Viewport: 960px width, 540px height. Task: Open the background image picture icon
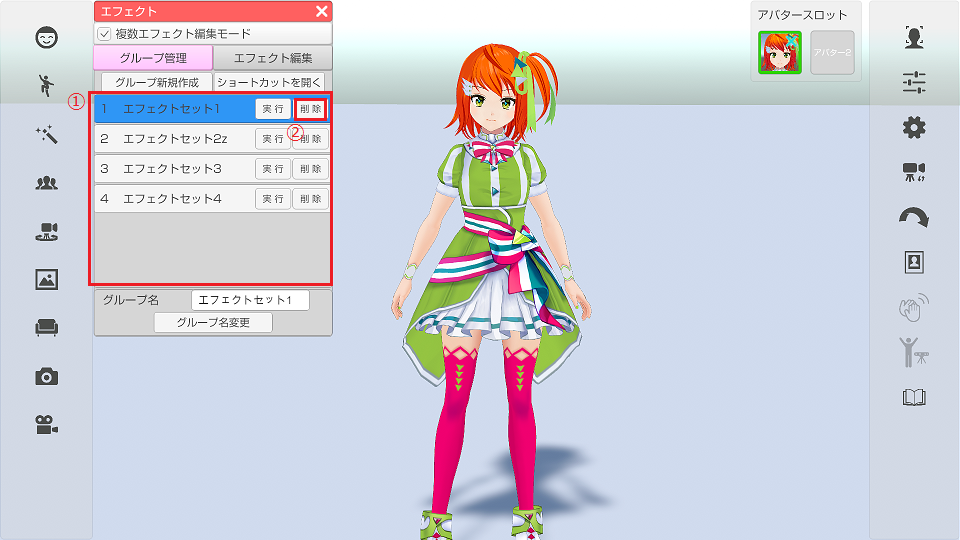[47, 279]
